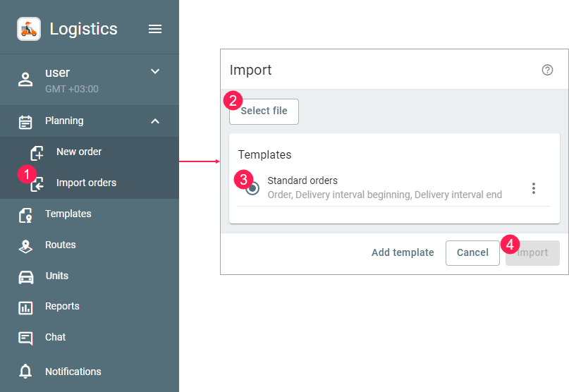Screen dimensions: 569x392
Task: Click the Units car icon
Action: (26, 276)
